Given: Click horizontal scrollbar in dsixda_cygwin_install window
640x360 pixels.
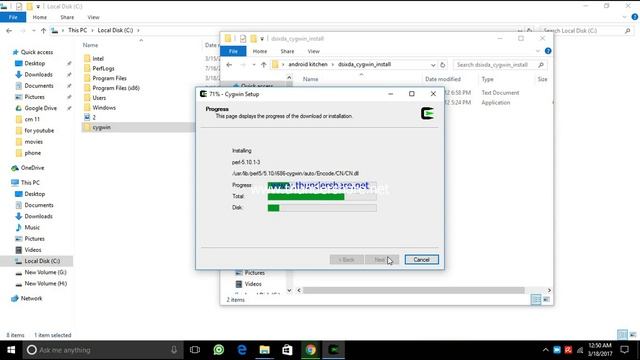Looking at the screenshot, I should [x=413, y=290].
